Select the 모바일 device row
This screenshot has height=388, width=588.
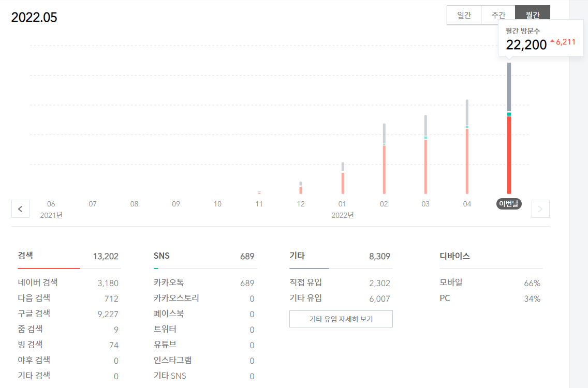click(x=490, y=283)
